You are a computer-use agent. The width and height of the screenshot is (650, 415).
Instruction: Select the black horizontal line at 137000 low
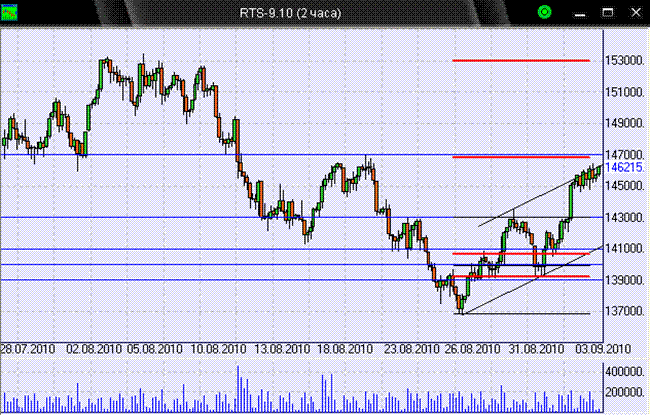click(522, 313)
